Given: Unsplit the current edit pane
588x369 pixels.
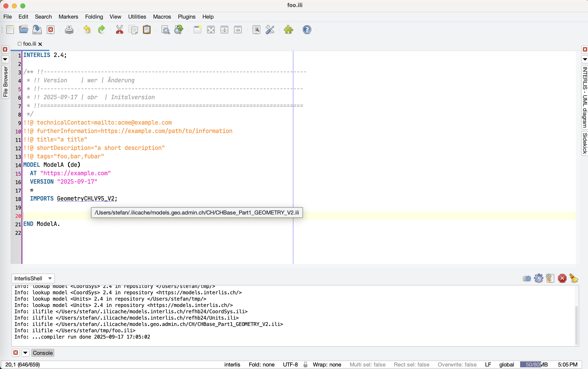Looking at the screenshot, I should [x=211, y=30].
